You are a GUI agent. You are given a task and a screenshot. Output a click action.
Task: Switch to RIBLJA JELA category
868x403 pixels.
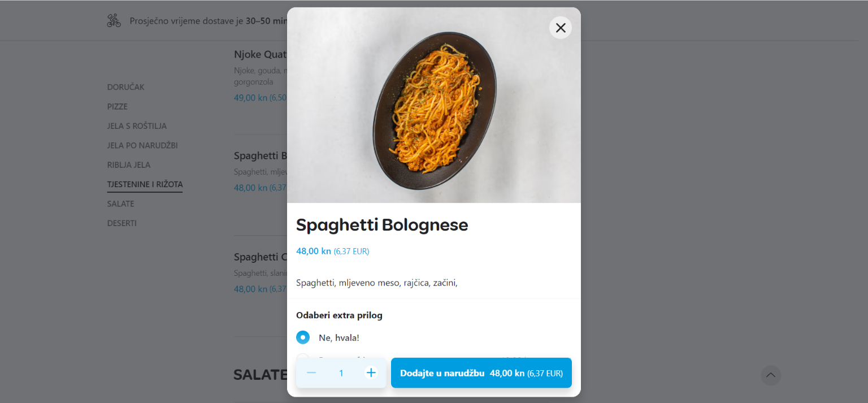pyautogui.click(x=129, y=165)
